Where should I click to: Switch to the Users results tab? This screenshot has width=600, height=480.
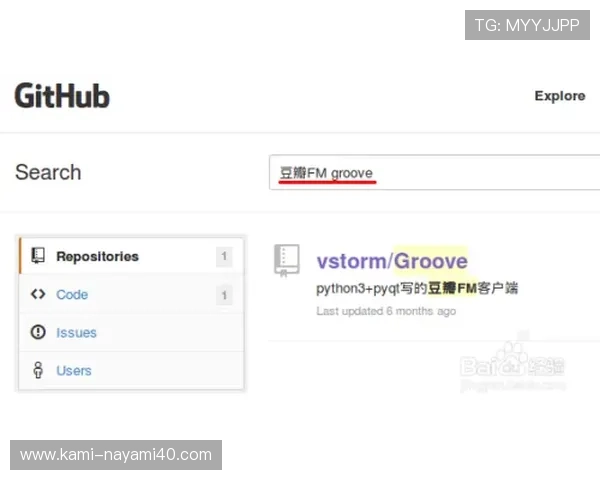(131, 370)
